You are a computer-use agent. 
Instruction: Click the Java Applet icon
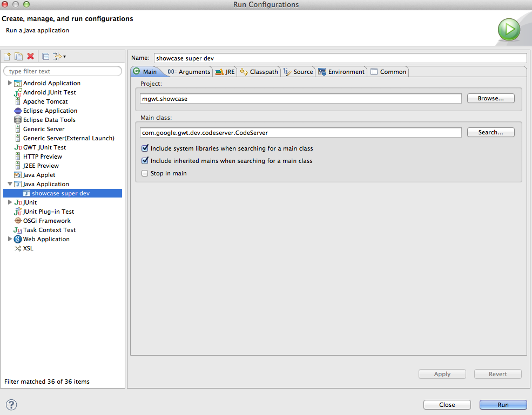[x=18, y=175]
